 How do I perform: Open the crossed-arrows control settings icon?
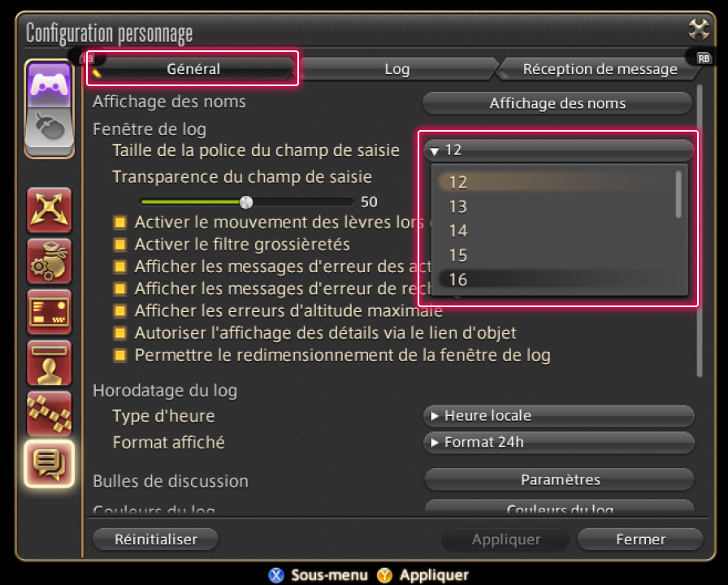pos(50,210)
